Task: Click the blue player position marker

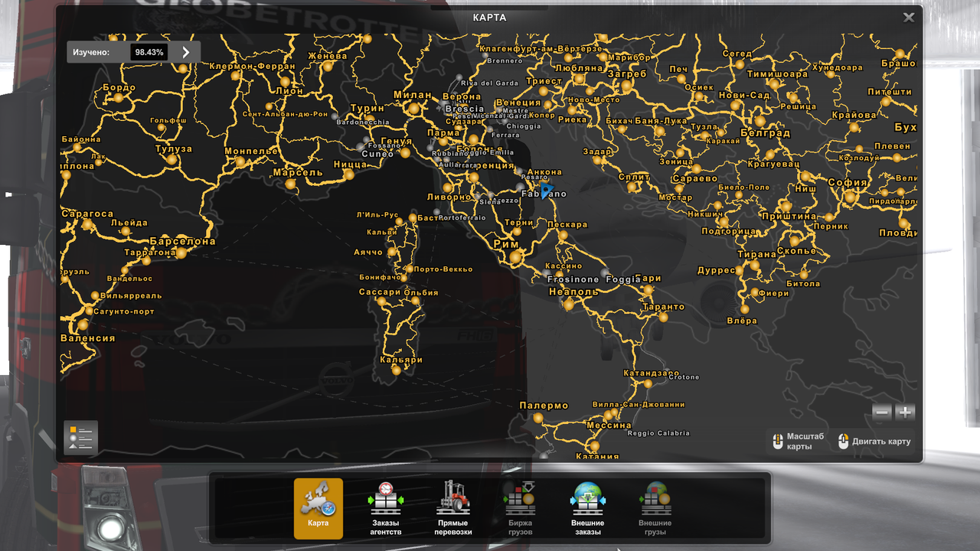Action: pyautogui.click(x=546, y=191)
